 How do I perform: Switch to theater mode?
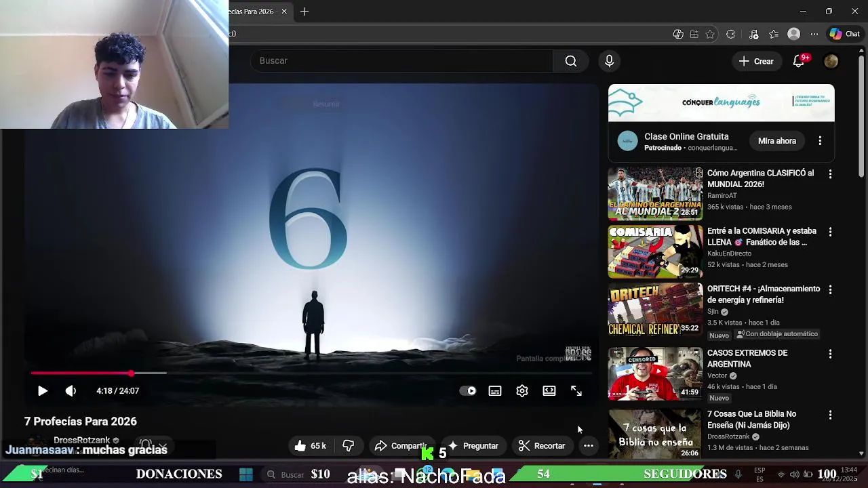click(x=549, y=391)
